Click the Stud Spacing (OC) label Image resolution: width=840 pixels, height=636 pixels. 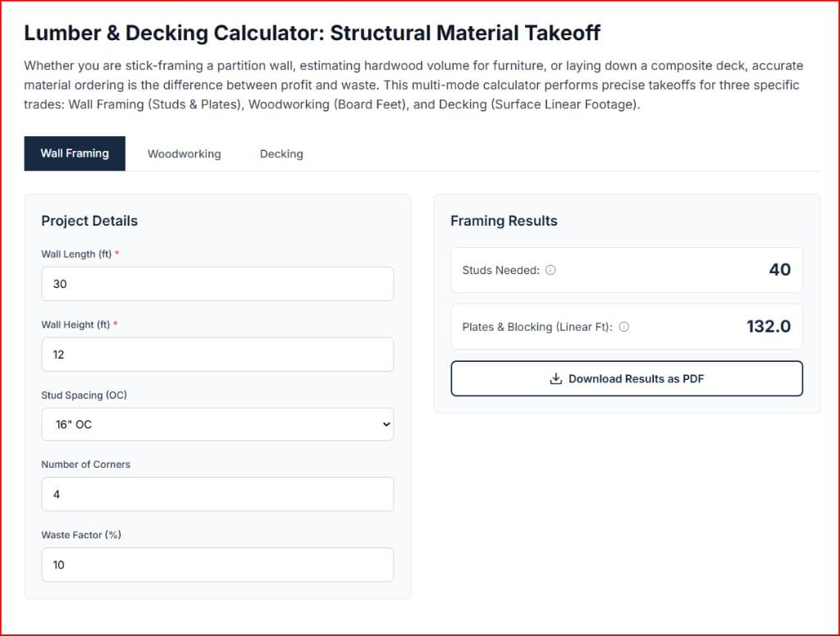point(84,395)
